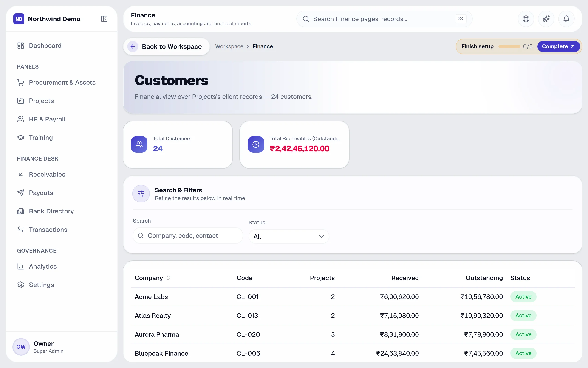
Task: Click the Received column header
Action: point(405,278)
